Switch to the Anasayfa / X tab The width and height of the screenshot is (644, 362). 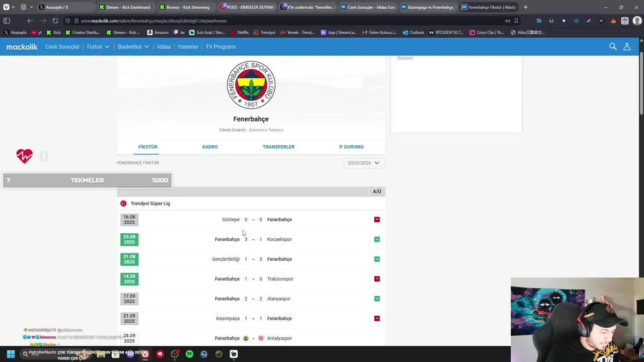click(x=65, y=7)
